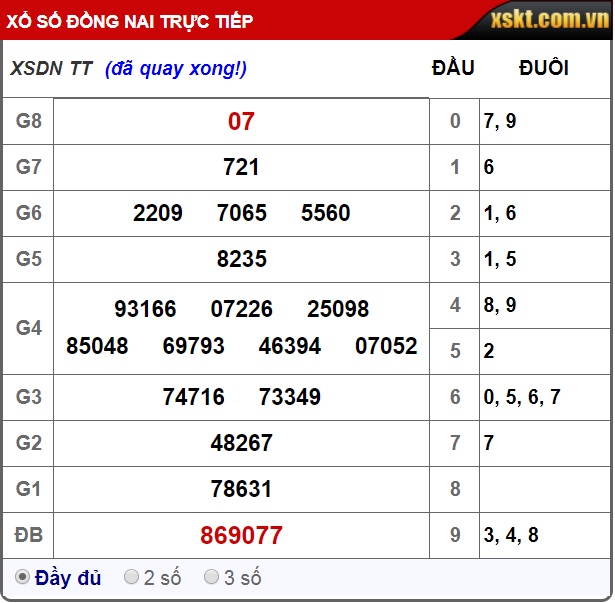The width and height of the screenshot is (615, 603).
Task: Click the "XỔ SỐ ĐỒNG NAI TRỰC TIẾP" heading
Action: [x=131, y=21]
